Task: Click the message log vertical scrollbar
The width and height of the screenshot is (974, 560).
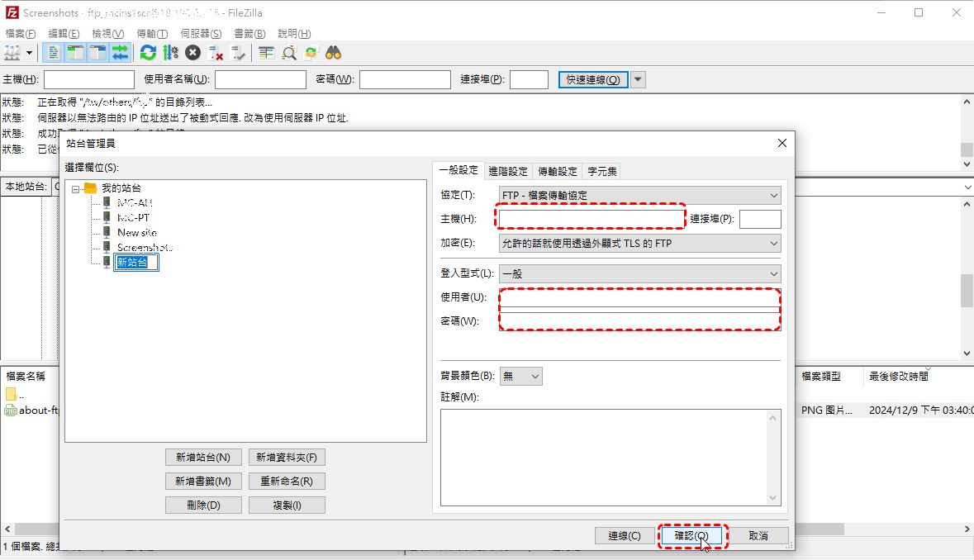Action: pos(967,133)
